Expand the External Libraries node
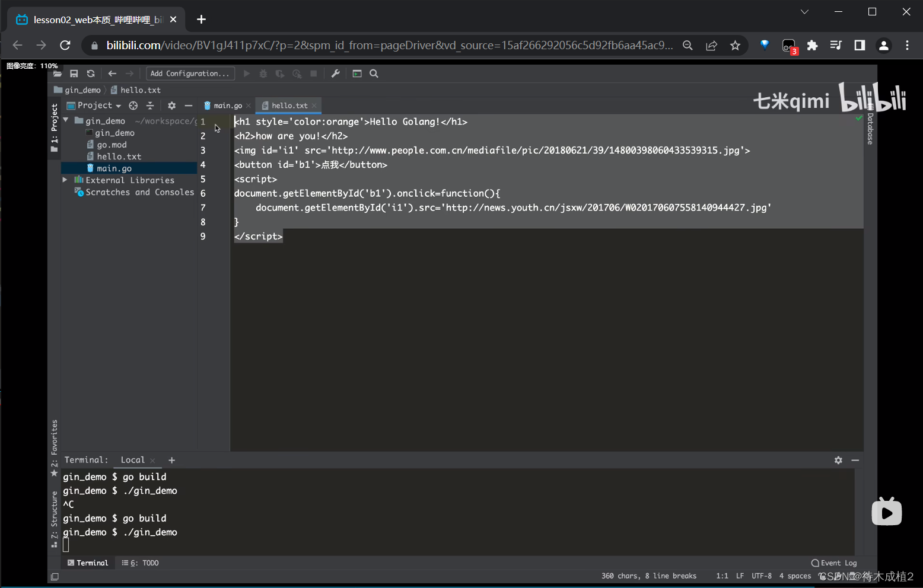This screenshot has width=923, height=588. (x=65, y=180)
